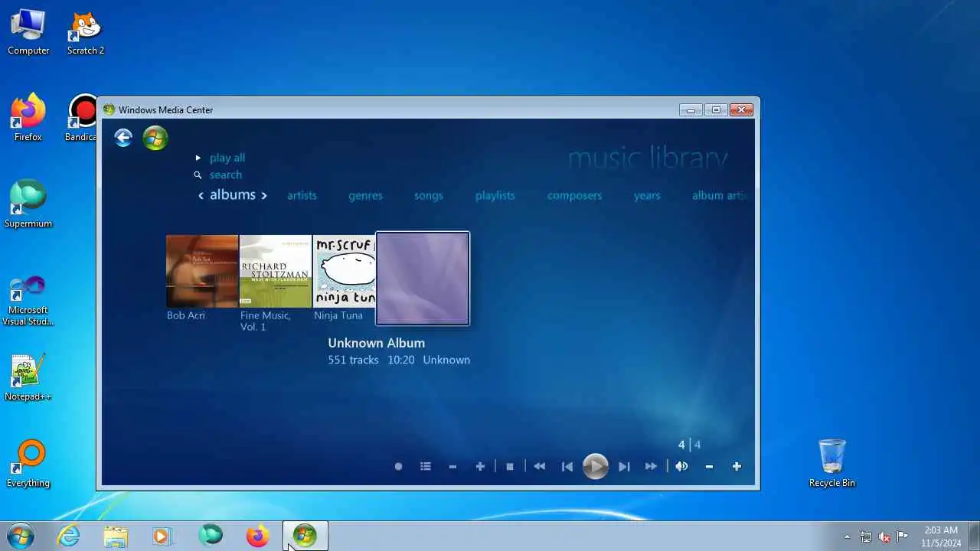Mute audio with the speaker icon
980x551 pixels.
(x=681, y=466)
